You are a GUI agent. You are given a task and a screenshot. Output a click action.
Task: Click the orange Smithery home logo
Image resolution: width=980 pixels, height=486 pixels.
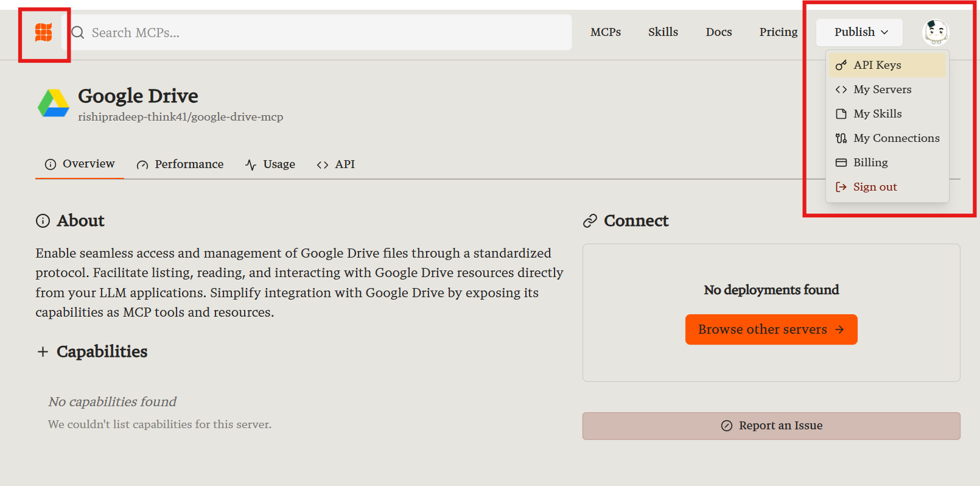tap(43, 32)
